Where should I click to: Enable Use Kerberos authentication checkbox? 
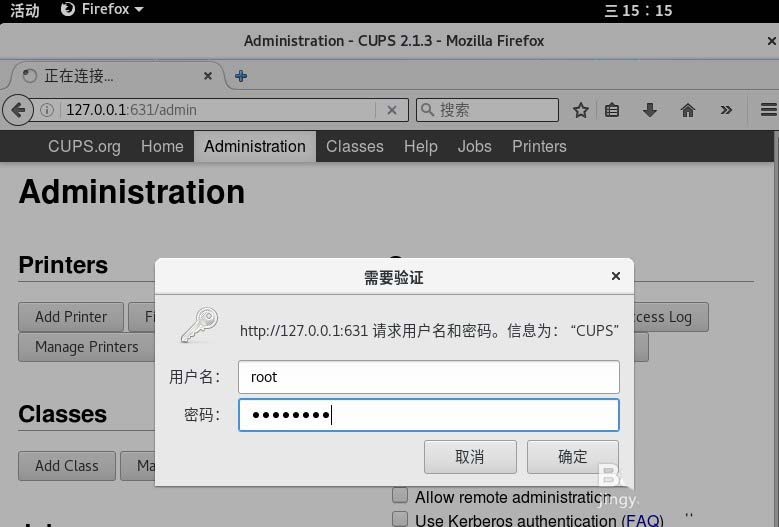[x=400, y=519]
